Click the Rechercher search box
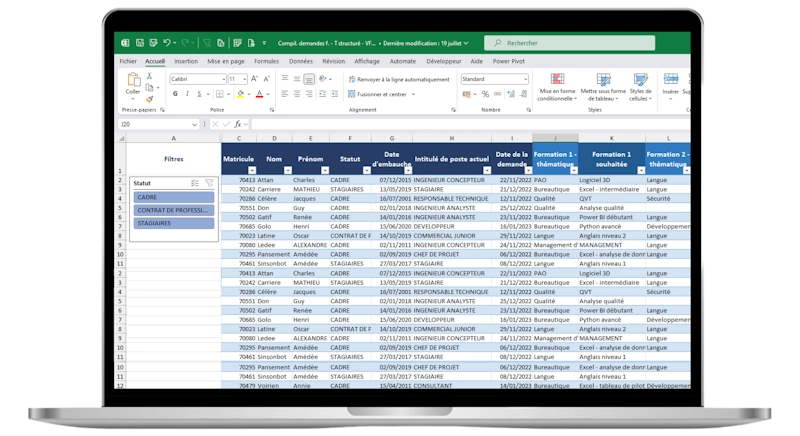 570,43
